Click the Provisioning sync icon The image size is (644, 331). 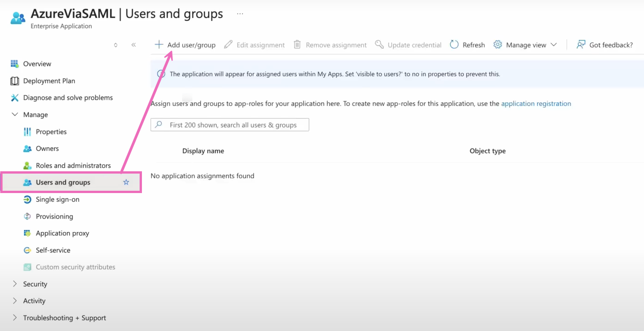tap(27, 216)
